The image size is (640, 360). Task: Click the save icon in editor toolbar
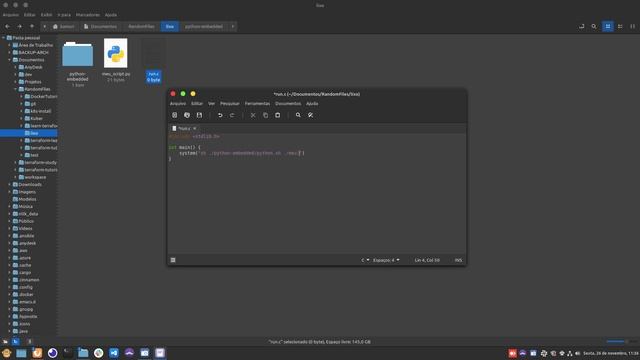tap(199, 115)
